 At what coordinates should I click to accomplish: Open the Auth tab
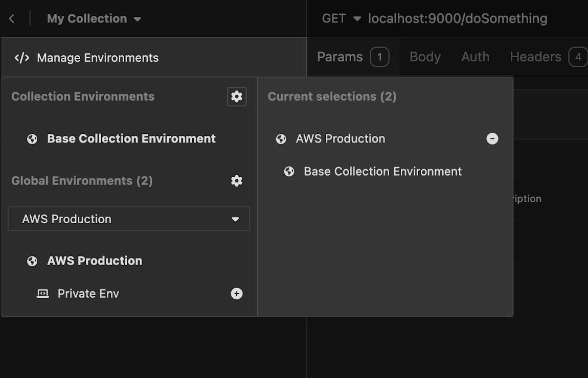tap(475, 57)
